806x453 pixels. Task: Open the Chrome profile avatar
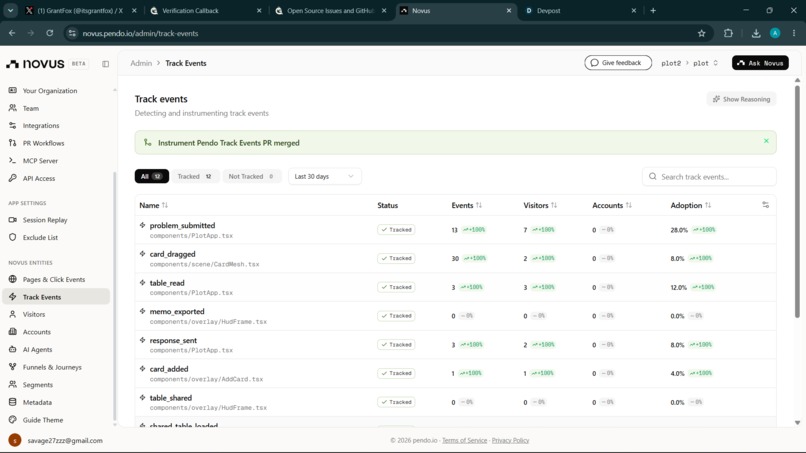tap(775, 33)
